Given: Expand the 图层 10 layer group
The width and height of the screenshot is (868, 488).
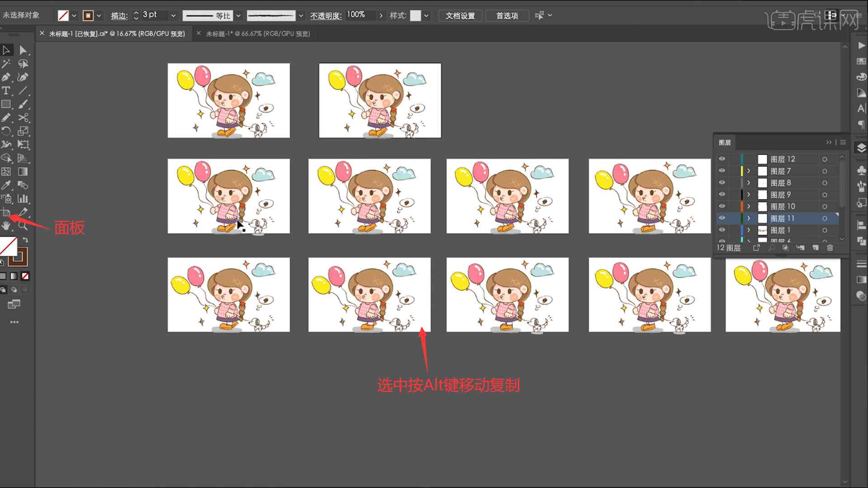Looking at the screenshot, I should tap(749, 206).
